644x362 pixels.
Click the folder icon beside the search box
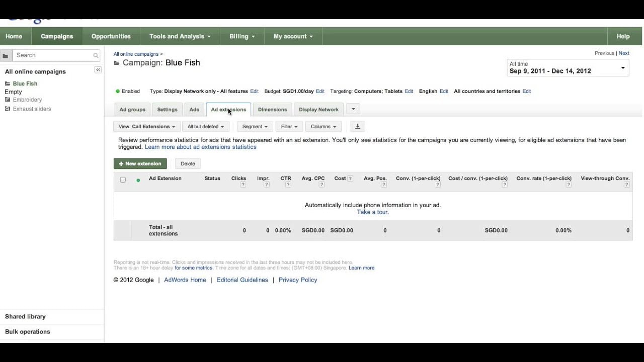(6, 55)
